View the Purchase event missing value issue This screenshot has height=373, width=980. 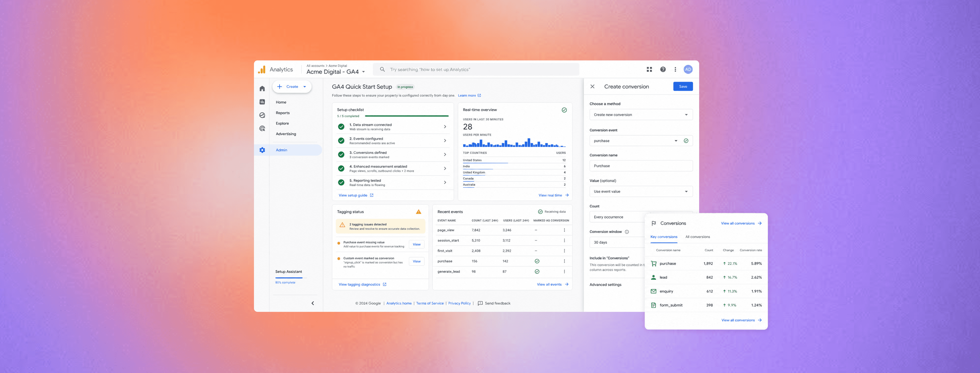point(417,245)
